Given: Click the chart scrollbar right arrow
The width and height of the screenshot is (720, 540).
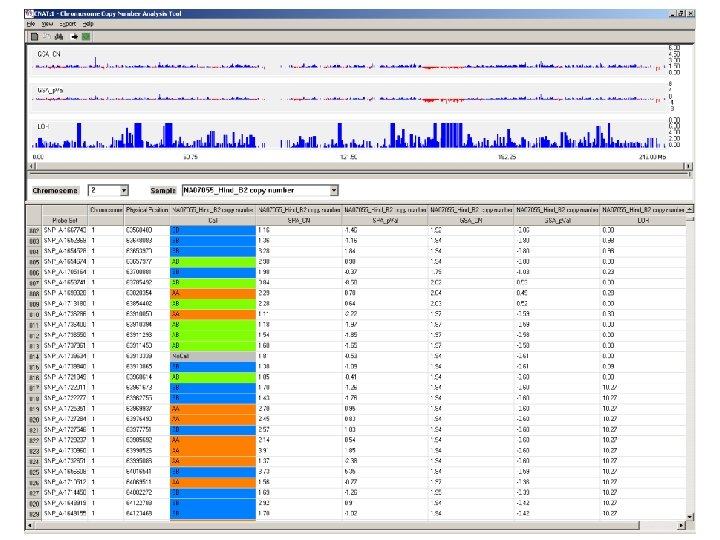Looking at the screenshot, I should [688, 166].
